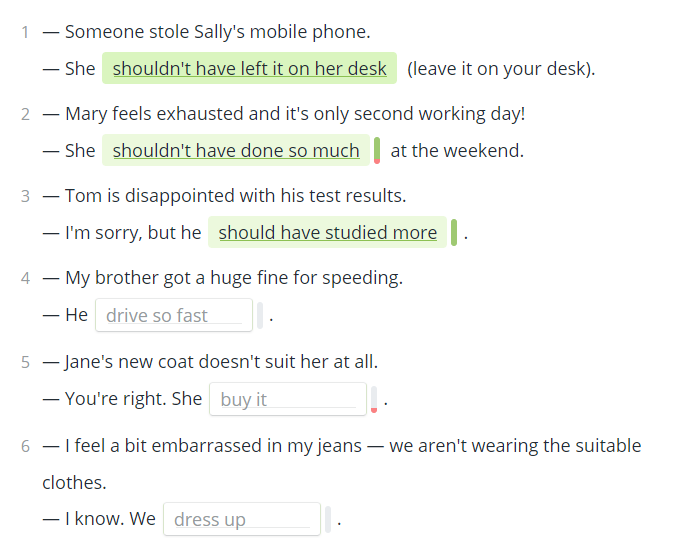Click the 'buy it' blank field
Screen dimensions: 679x549
click(288, 399)
